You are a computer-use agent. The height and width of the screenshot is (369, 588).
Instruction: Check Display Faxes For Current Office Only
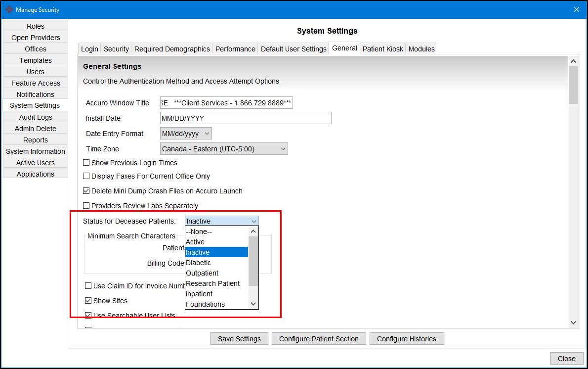click(x=86, y=176)
